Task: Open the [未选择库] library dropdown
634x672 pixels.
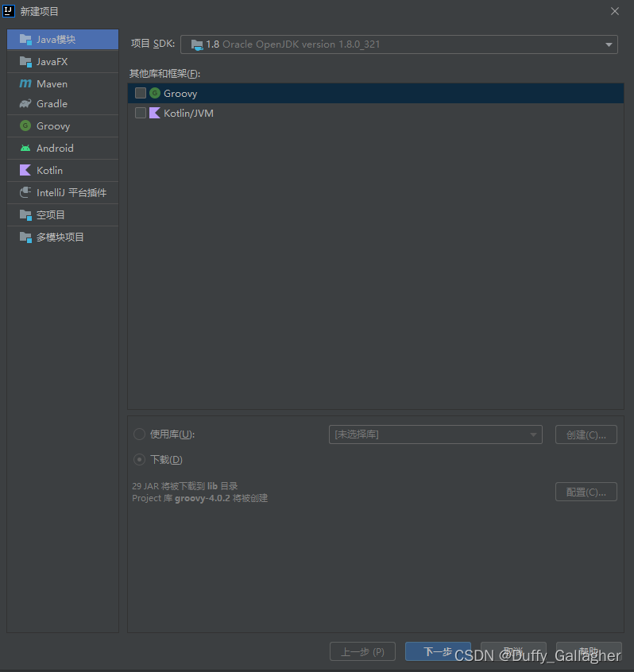Action: [x=435, y=434]
